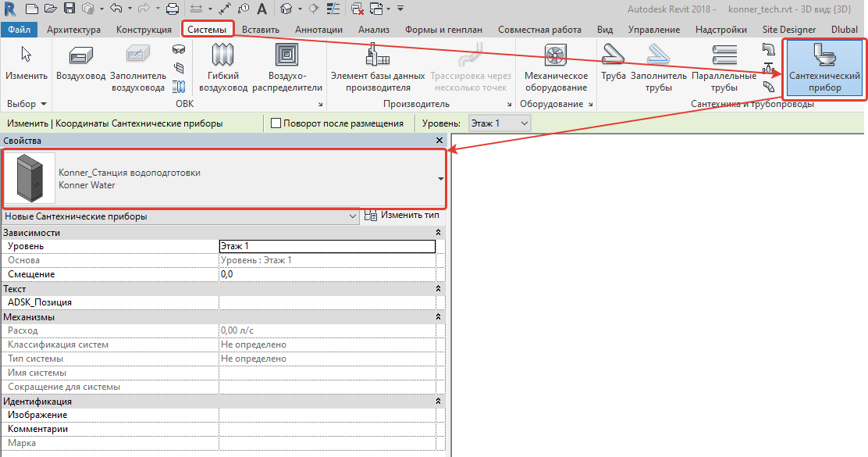868x457 pixels.
Task: Switch to the Анализ ribbon tab
Action: [374, 30]
